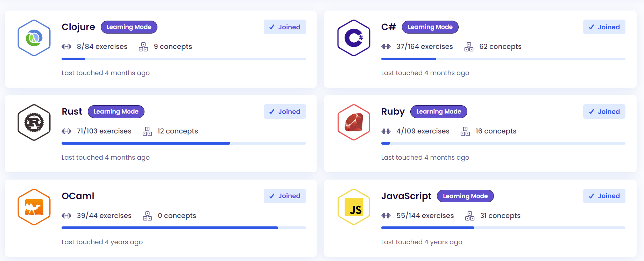
Task: Click the Learning Mode tag next to JavaScript
Action: 465,196
